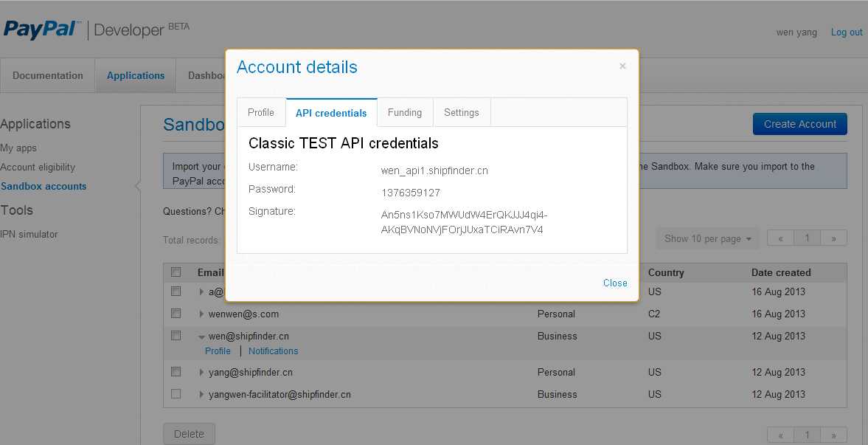Expand the yangwen-facilitator@shipfinder.cn row
Viewport: 868px width, 445px height.
pyautogui.click(x=201, y=394)
